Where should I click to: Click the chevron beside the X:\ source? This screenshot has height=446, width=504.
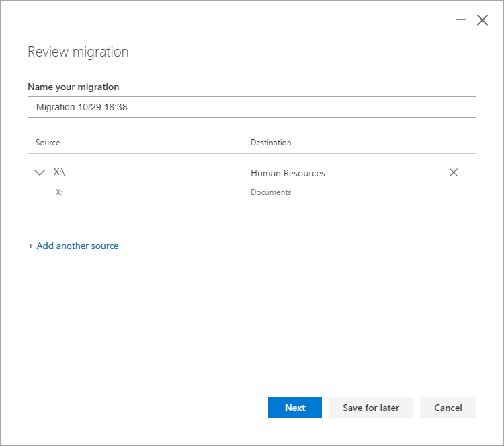39,172
